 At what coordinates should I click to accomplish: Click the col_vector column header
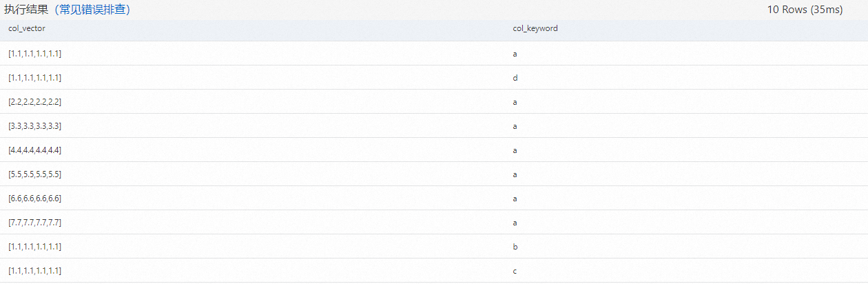pyautogui.click(x=26, y=29)
